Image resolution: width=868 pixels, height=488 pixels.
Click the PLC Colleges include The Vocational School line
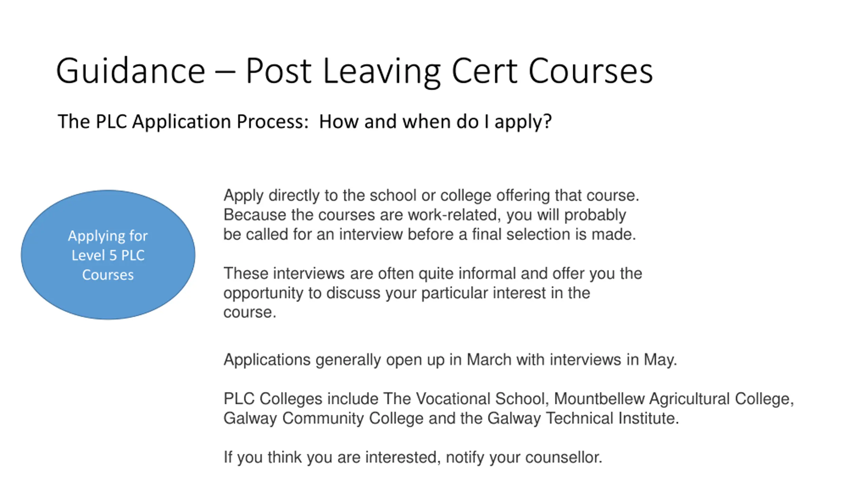pyautogui.click(x=509, y=399)
